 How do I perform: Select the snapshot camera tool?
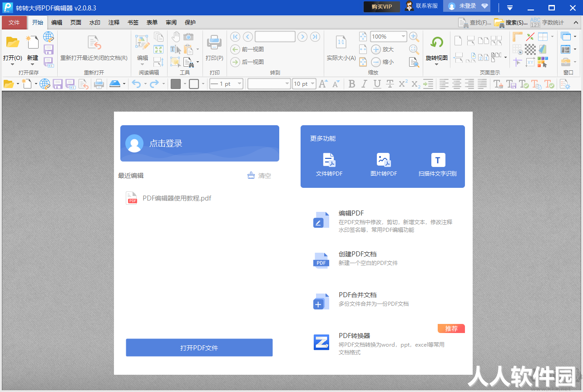click(188, 37)
